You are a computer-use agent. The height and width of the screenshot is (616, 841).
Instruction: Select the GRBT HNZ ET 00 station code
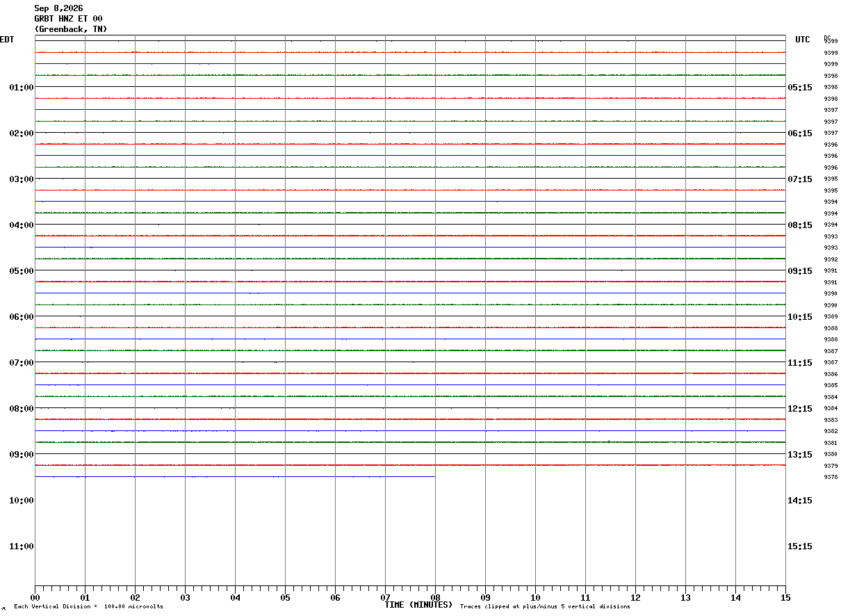click(68, 19)
